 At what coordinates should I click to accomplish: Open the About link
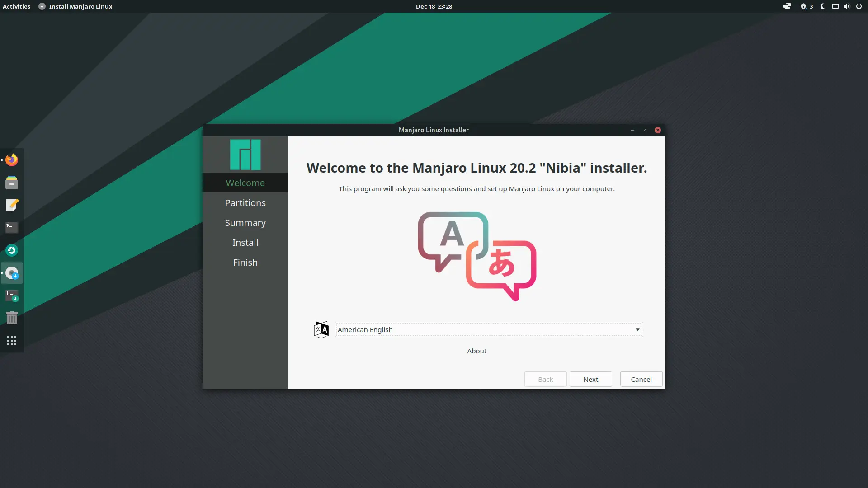(476, 351)
